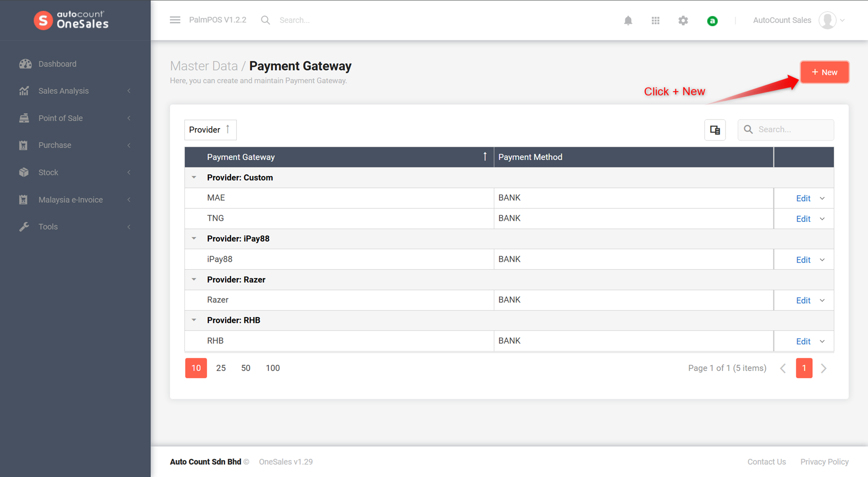This screenshot has height=477, width=868.
Task: Edit the iPay88 payment gateway
Action: tap(803, 260)
